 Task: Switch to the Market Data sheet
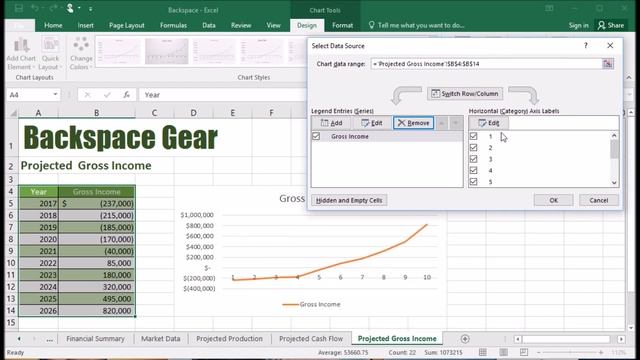click(160, 339)
